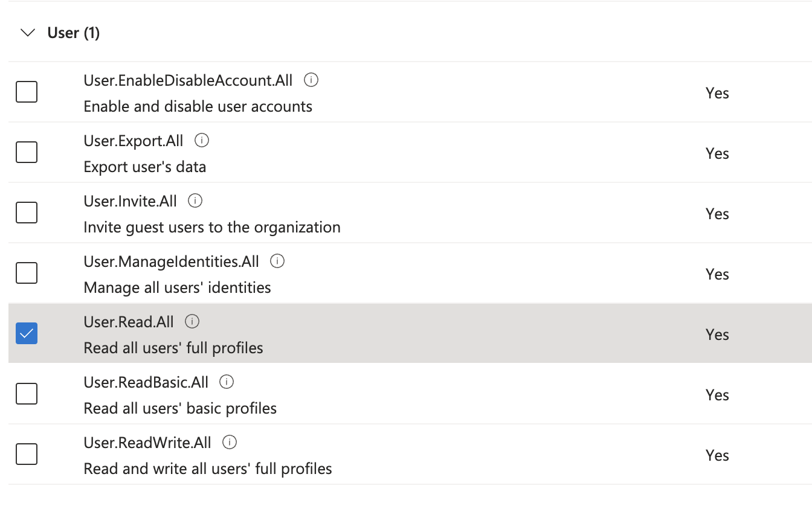The image size is (812, 506).
Task: Check the User.ReadBasic.All checkbox
Action: (27, 394)
